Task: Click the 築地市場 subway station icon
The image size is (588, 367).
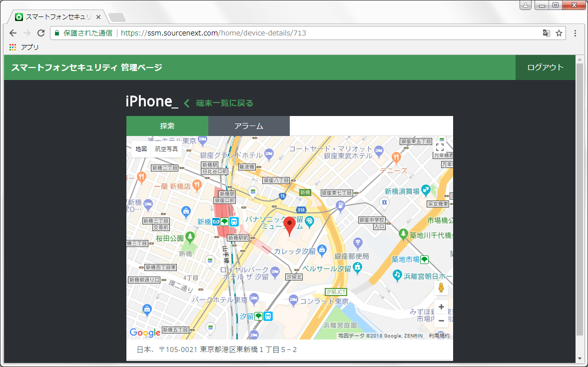Action: pyautogui.click(x=425, y=259)
